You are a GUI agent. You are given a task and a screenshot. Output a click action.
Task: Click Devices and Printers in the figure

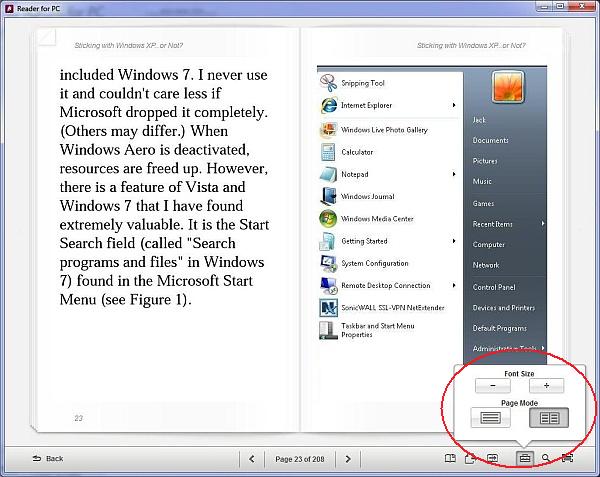pyautogui.click(x=504, y=308)
